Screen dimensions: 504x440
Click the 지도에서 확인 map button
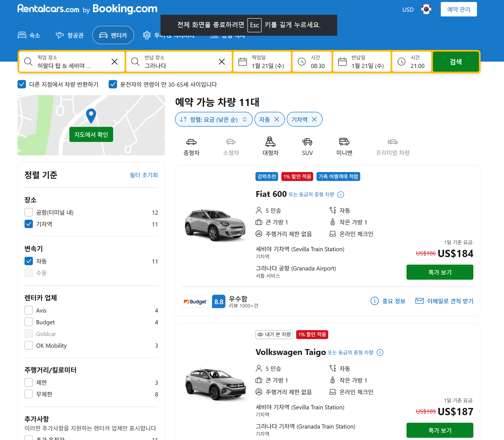click(x=91, y=135)
